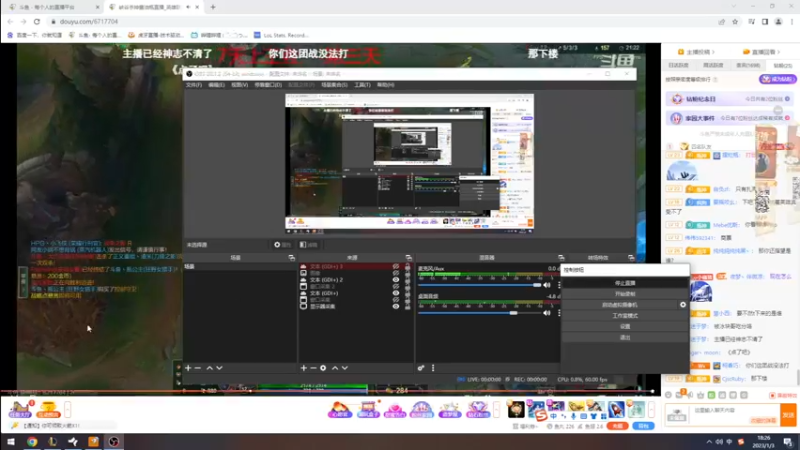
Task: Toggle visibility of 显示器采集 source
Action: [395, 307]
